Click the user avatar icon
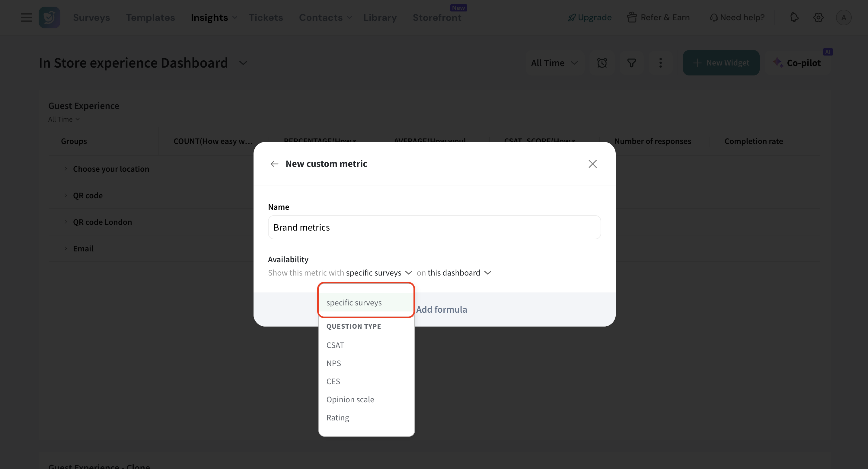The height and width of the screenshot is (469, 868). 843,17
